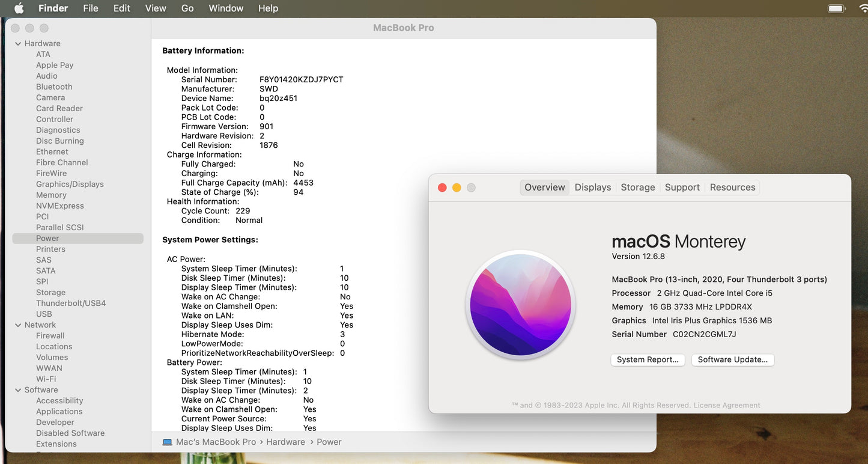Open the Edit menu
This screenshot has width=868, height=464.
click(x=122, y=8)
